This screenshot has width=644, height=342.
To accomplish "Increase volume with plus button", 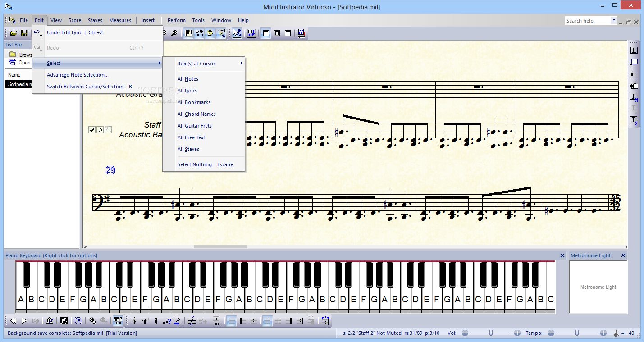I will point(517,333).
